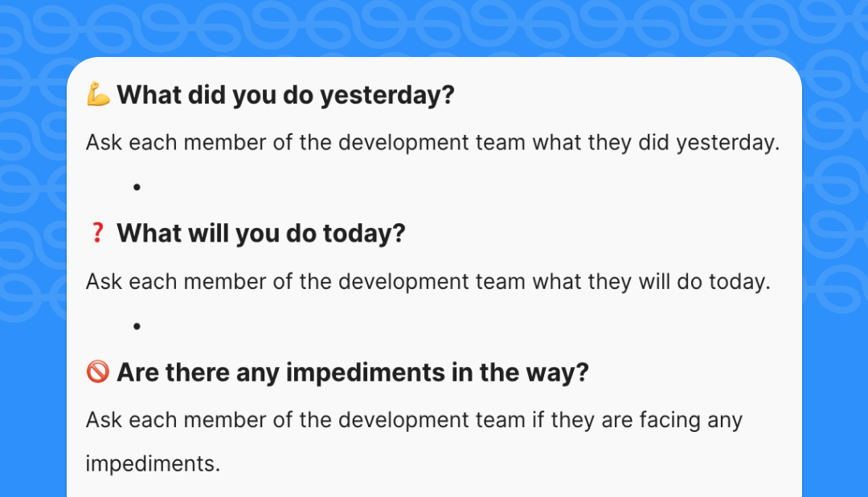Click "Ask" in the yesterday paragraph
Image resolution: width=868 pixels, height=497 pixels.
(104, 143)
